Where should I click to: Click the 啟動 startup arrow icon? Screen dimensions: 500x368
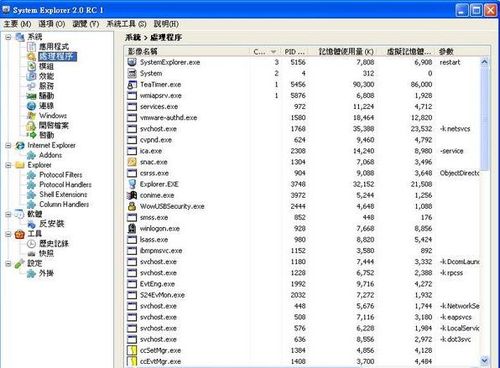[31, 135]
